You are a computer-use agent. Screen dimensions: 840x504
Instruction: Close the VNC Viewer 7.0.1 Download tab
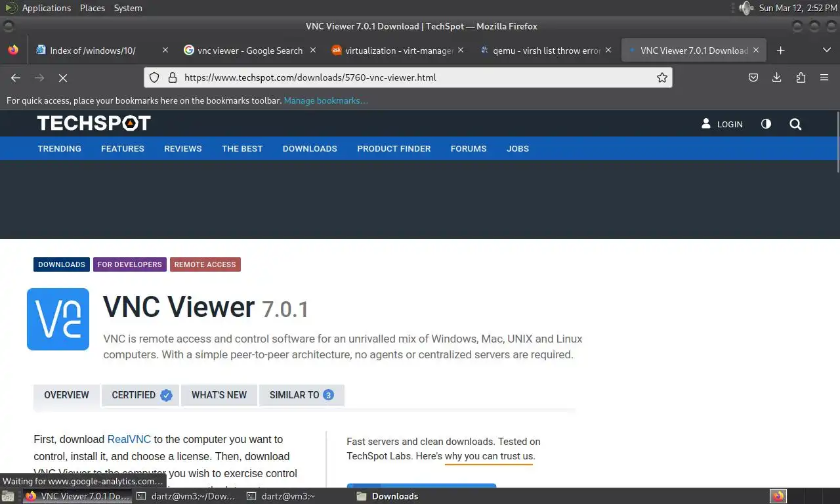756,50
